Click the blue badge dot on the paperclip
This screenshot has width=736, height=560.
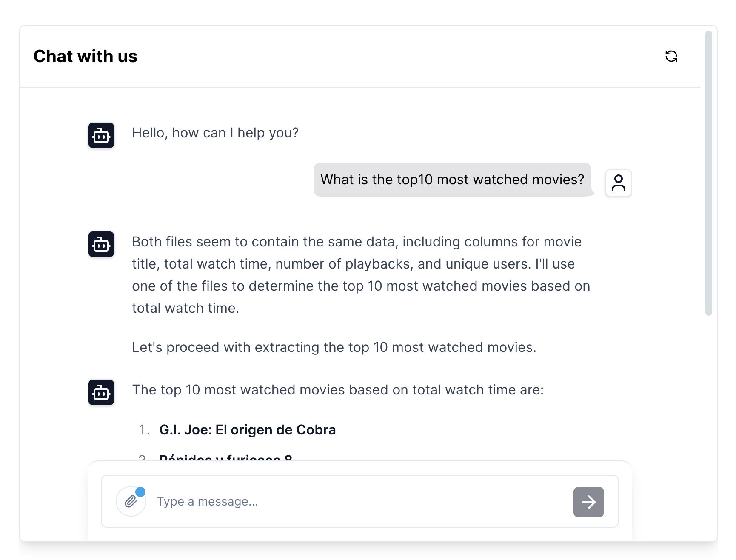click(140, 492)
